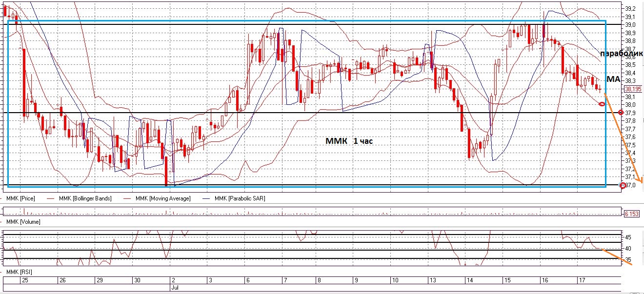Select date 2 on the time axis

click(x=173, y=280)
